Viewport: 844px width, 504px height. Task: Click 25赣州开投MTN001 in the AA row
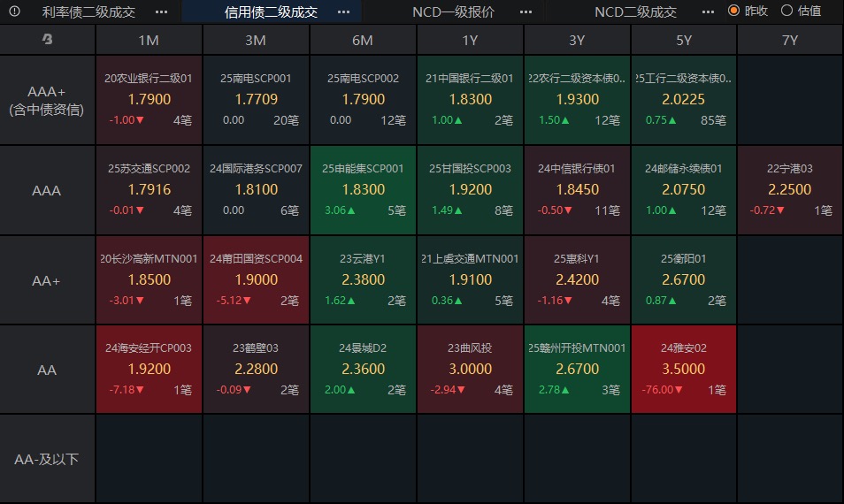tap(577, 348)
